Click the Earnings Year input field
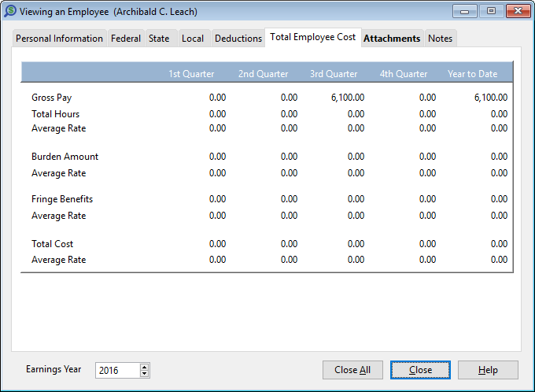The image size is (535, 392). click(118, 371)
